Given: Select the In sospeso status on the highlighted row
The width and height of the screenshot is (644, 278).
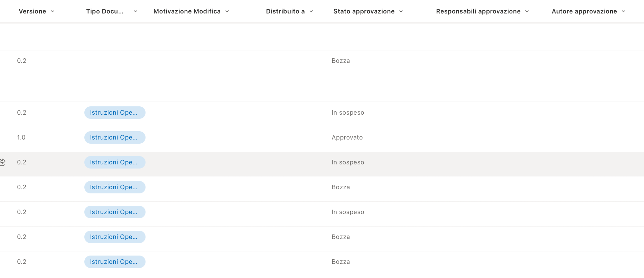Looking at the screenshot, I should coord(348,162).
